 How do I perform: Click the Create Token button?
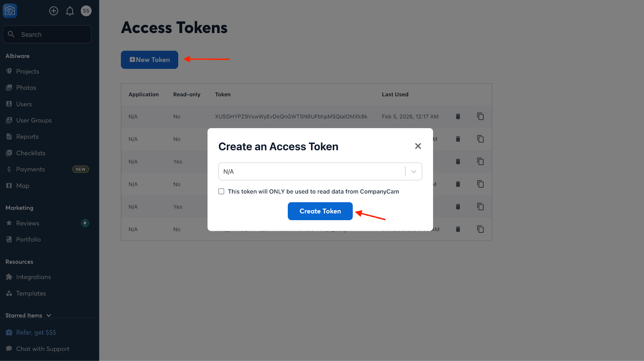(x=320, y=211)
